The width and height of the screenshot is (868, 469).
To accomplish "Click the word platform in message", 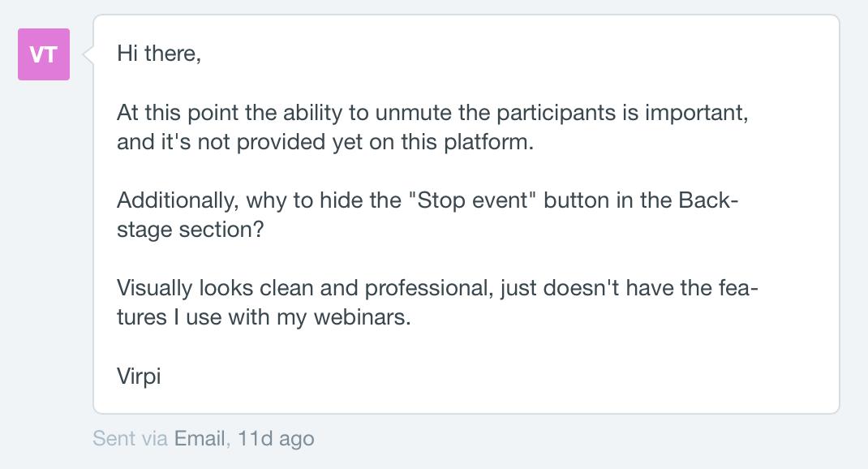I will pos(489,142).
